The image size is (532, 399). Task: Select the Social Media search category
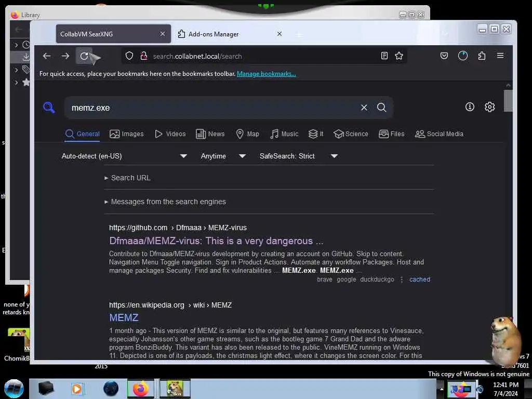439,134
